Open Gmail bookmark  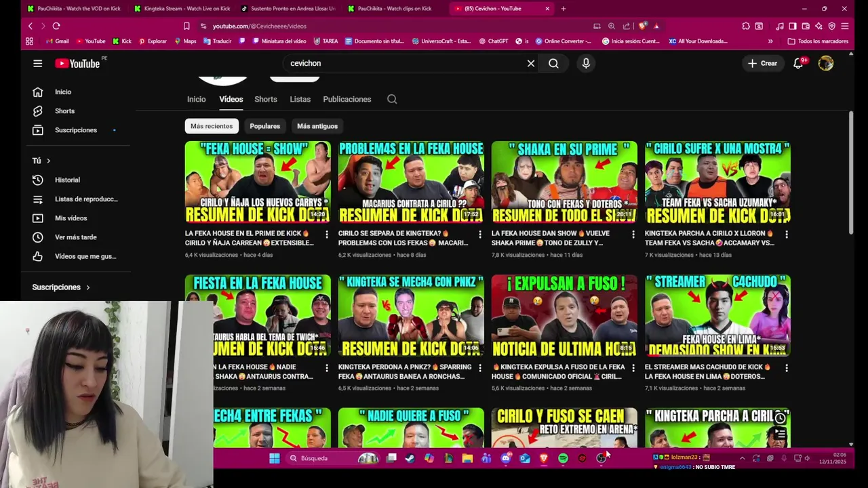57,41
